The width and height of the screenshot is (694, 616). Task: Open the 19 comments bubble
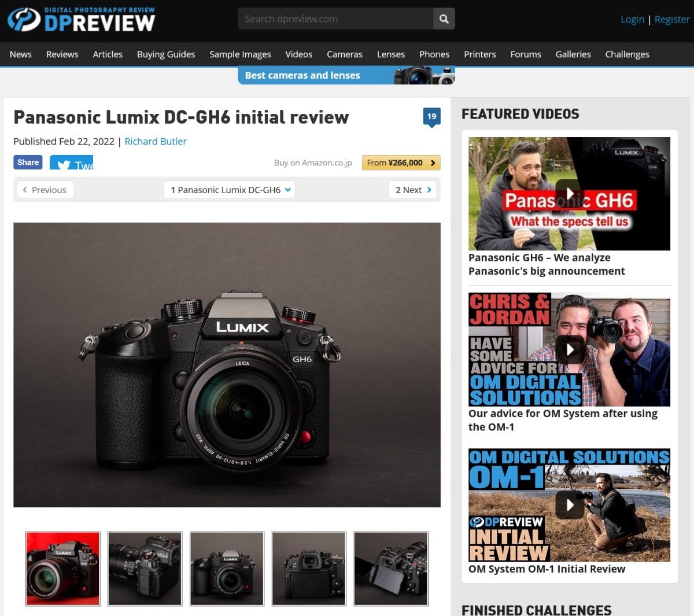click(431, 117)
